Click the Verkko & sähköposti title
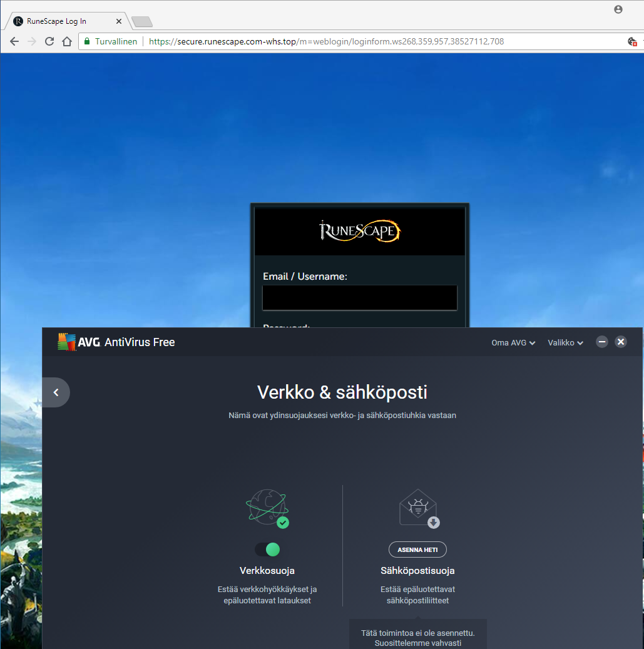Image resolution: width=644 pixels, height=649 pixels. click(x=342, y=392)
